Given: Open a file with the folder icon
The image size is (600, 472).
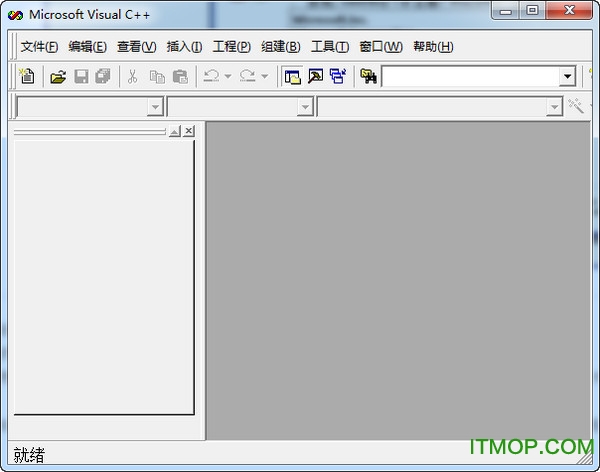Looking at the screenshot, I should (58, 77).
